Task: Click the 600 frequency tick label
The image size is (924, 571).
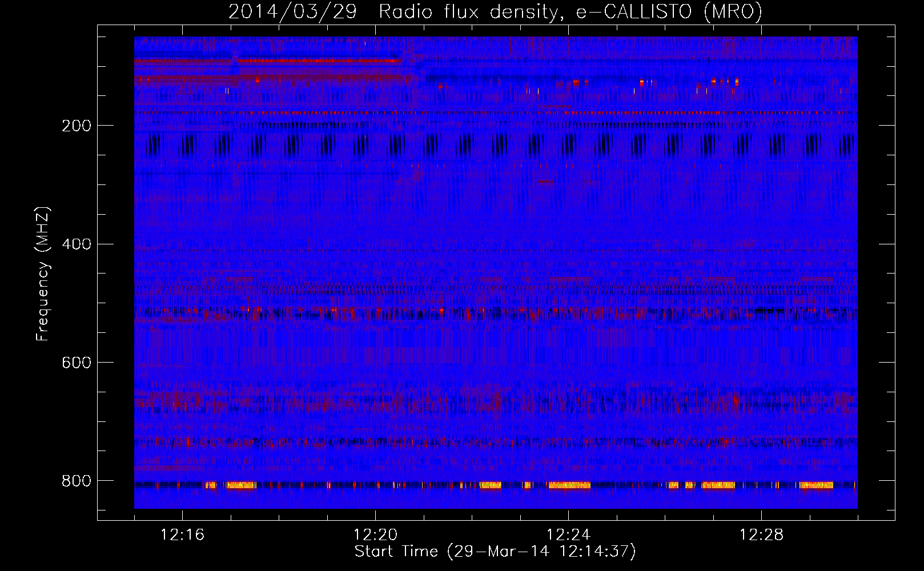Action: point(76,363)
